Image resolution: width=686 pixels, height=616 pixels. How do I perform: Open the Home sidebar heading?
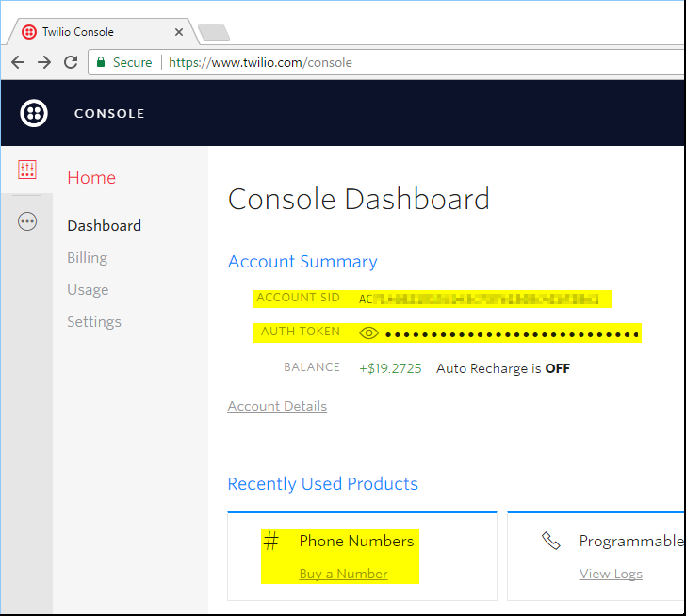(91, 178)
